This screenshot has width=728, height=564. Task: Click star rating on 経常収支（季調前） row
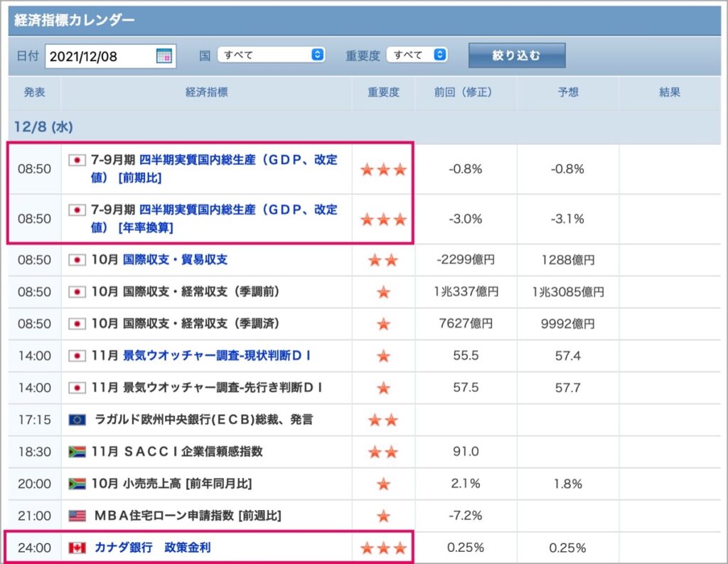click(x=383, y=292)
